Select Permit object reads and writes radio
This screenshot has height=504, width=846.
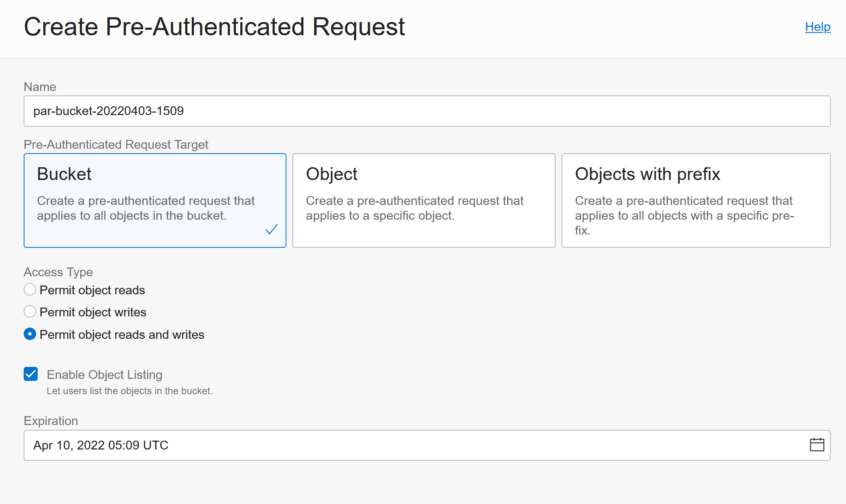click(30, 334)
